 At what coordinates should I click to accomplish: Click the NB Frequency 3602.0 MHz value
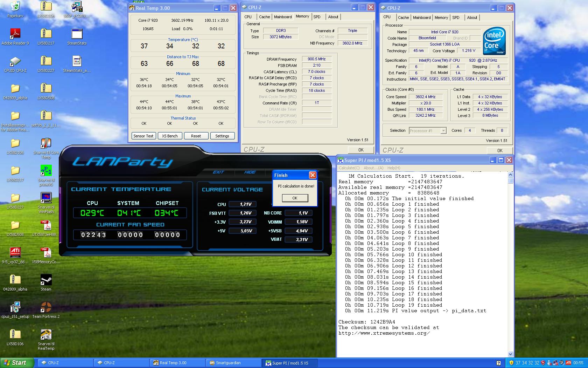click(352, 43)
